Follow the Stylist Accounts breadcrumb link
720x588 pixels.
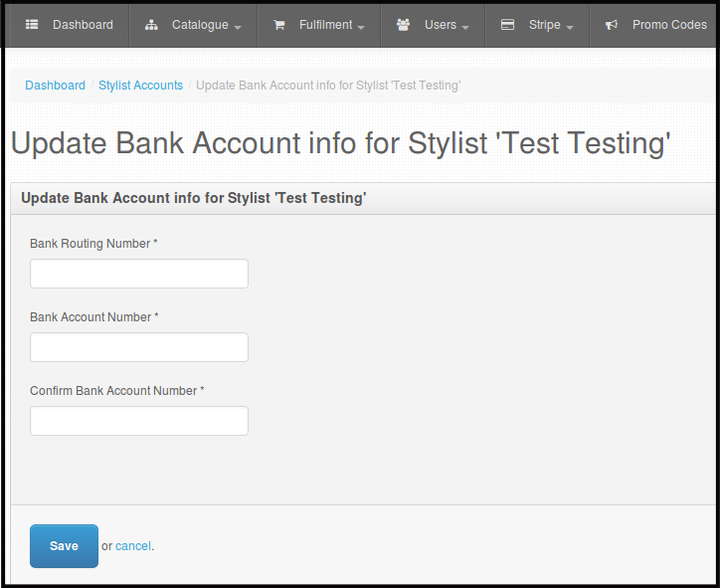pos(140,86)
